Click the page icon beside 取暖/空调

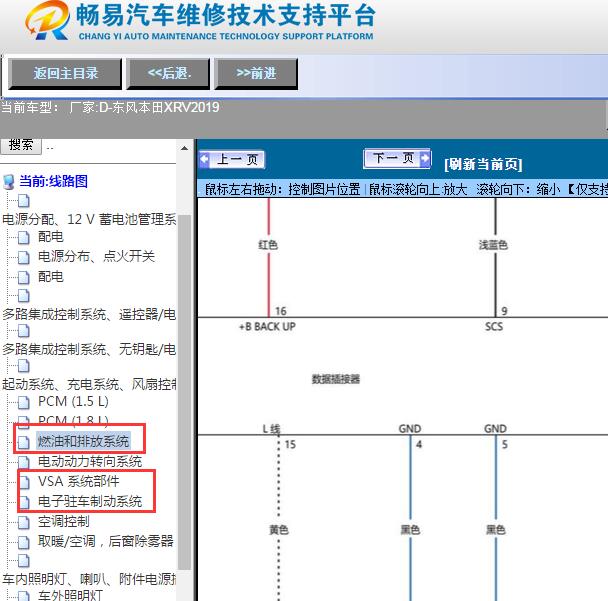[x=24, y=542]
